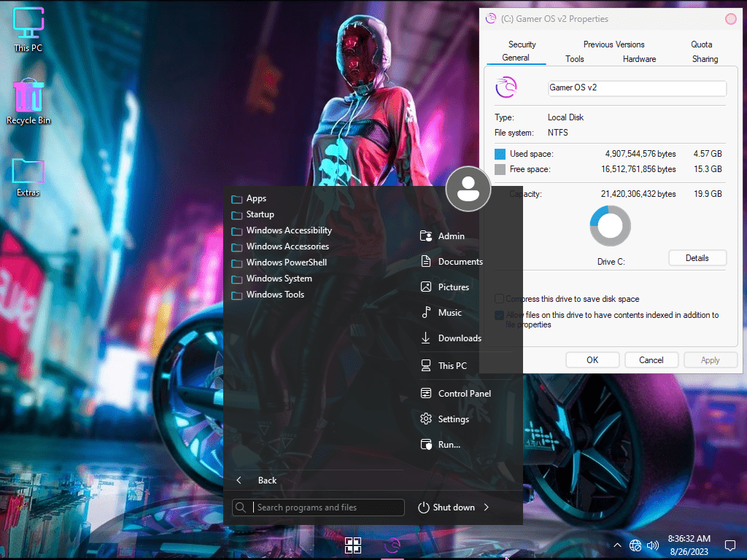Click Cancel in Properties dialog
This screenshot has width=747, height=560.
coord(651,360)
